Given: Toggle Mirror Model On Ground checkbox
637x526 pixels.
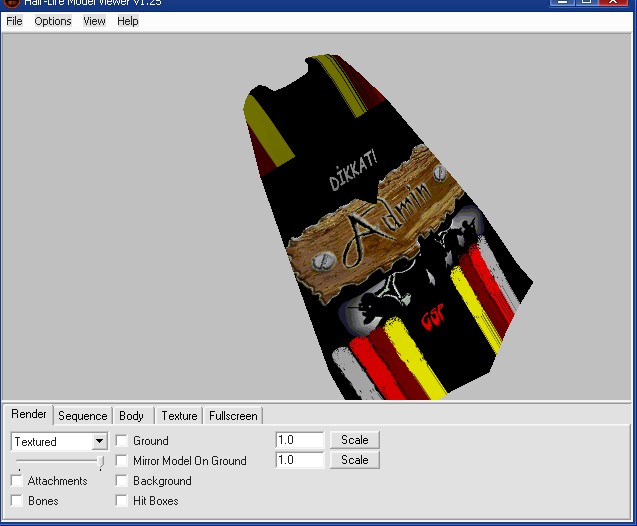Looking at the screenshot, I should click(122, 461).
